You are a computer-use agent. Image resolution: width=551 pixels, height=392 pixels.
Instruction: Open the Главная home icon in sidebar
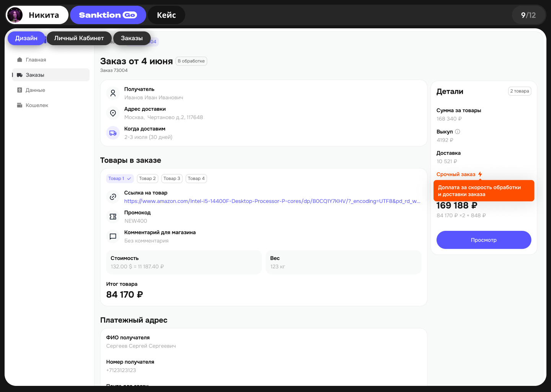[x=20, y=59]
